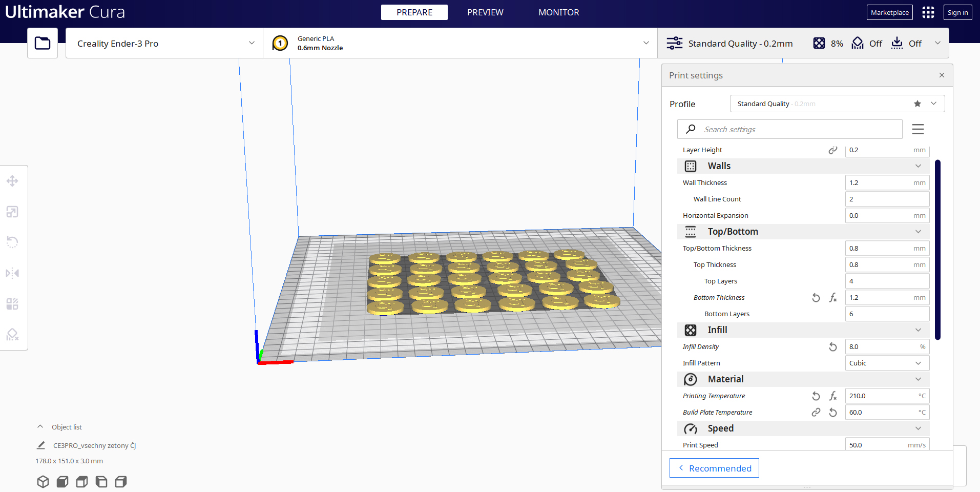The height and width of the screenshot is (492, 980).
Task: Open the Support Blocker tool
Action: click(12, 335)
